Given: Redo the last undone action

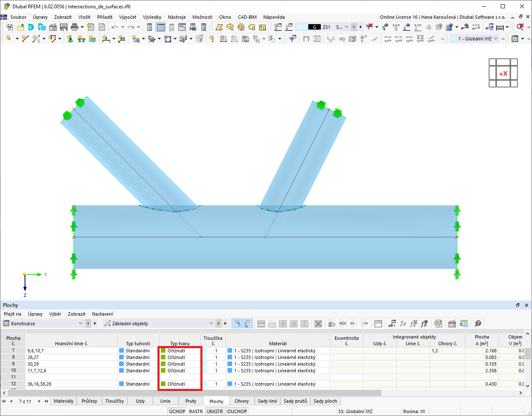Looking at the screenshot, I should (131, 27).
